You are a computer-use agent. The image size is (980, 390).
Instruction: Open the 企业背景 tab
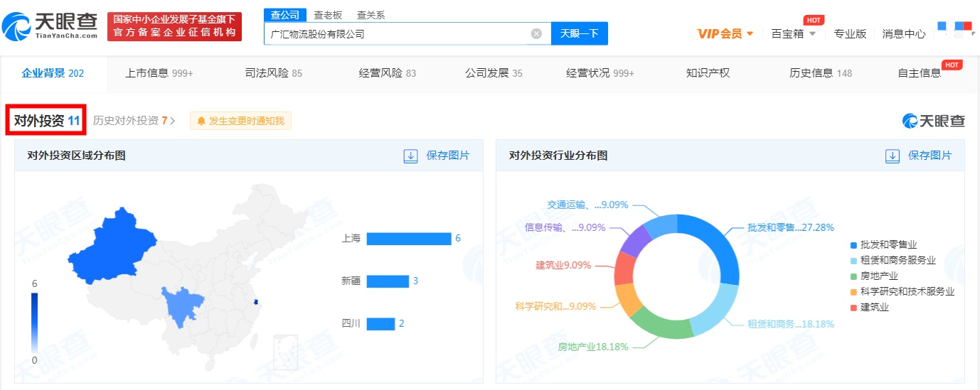pos(53,73)
